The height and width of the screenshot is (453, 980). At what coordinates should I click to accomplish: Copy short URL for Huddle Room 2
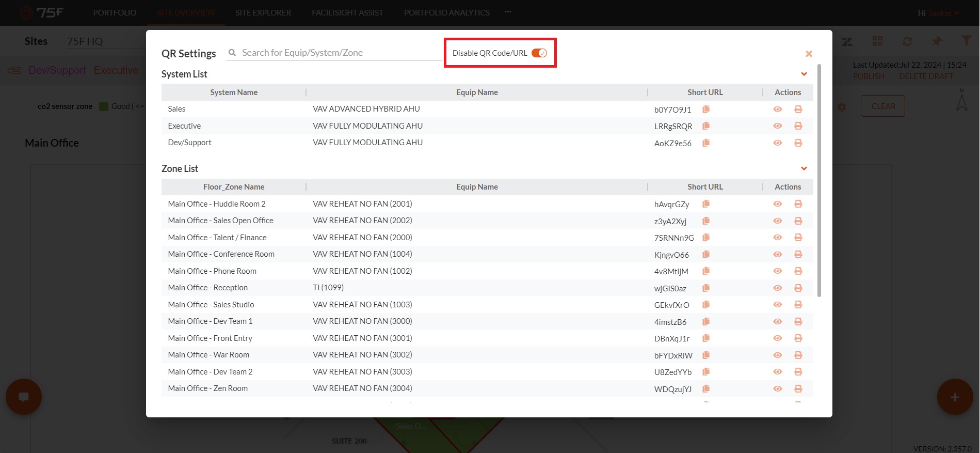[706, 204]
